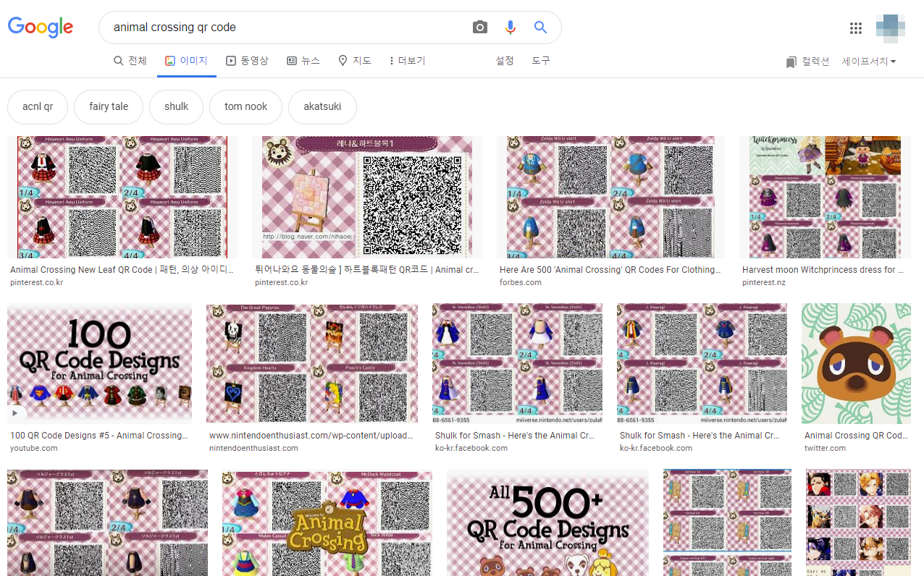Open the Tom Nook face image
Image resolution: width=924 pixels, height=576 pixels.
(x=856, y=363)
